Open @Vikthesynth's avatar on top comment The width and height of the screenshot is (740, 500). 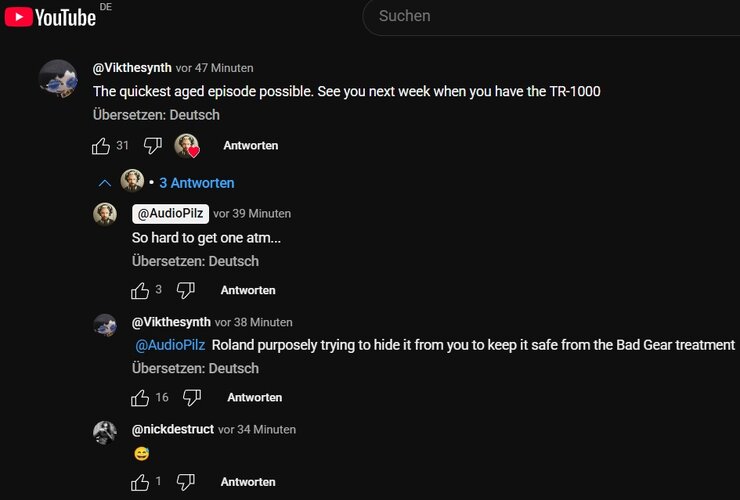[58, 79]
